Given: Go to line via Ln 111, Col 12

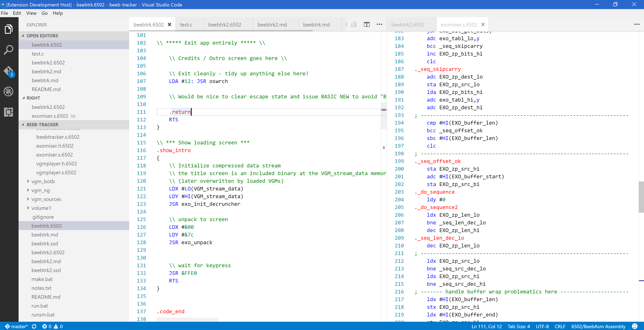Looking at the screenshot, I should tap(486, 326).
